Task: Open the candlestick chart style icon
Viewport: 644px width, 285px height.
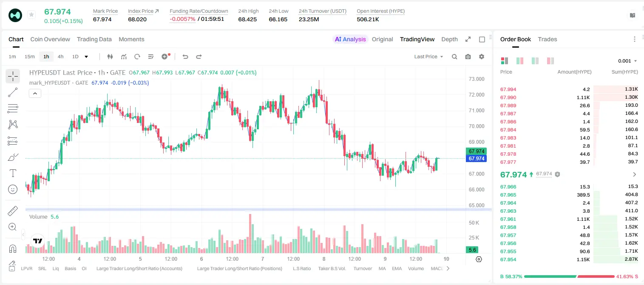Action: coord(110,57)
